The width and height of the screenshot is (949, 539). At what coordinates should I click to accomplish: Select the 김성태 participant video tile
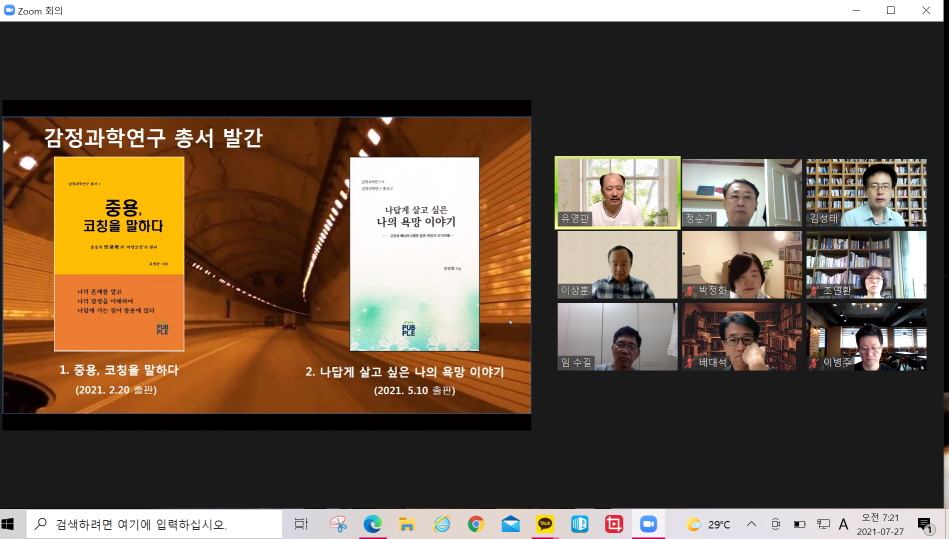pos(866,192)
